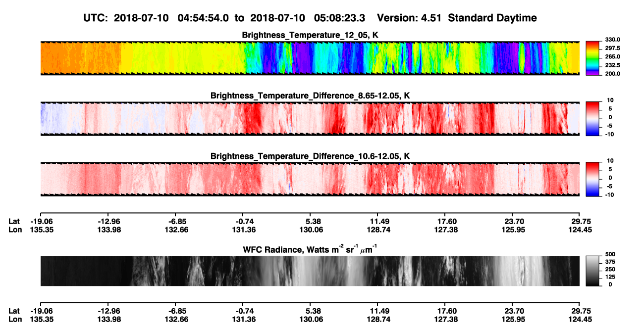Click latitude 23.70 on axis under WFC Radiance
This screenshot has height=330, width=644.
pos(513,311)
